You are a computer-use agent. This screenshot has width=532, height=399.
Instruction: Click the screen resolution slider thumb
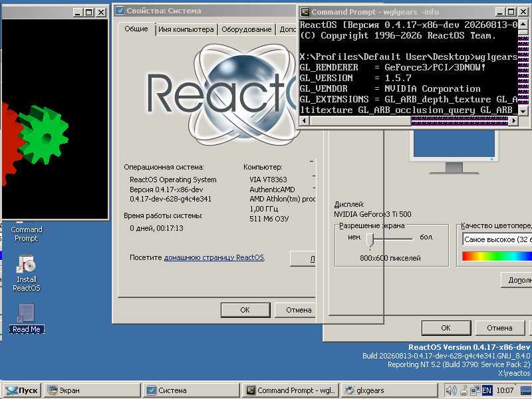(x=370, y=240)
